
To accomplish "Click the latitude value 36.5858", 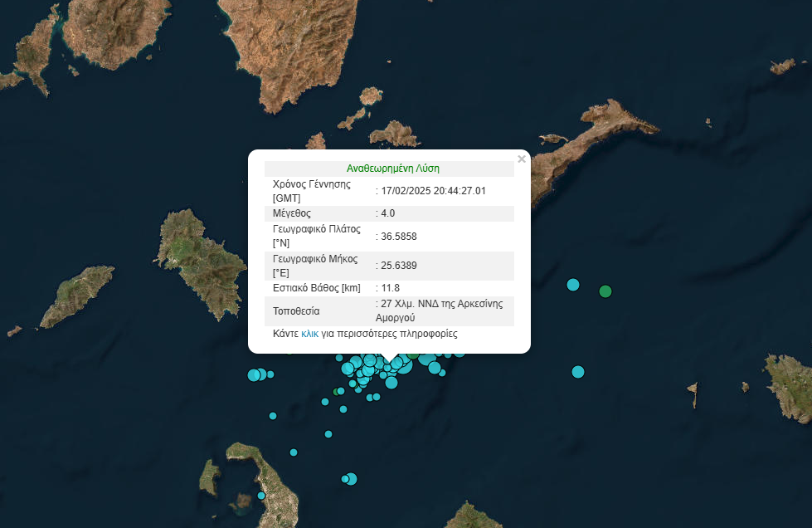I will (398, 237).
